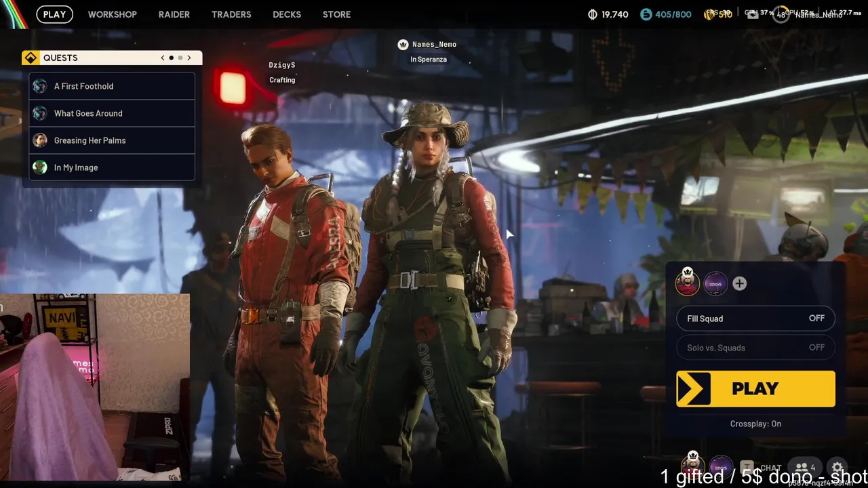Select party leader avatar in squad panel

688,282
